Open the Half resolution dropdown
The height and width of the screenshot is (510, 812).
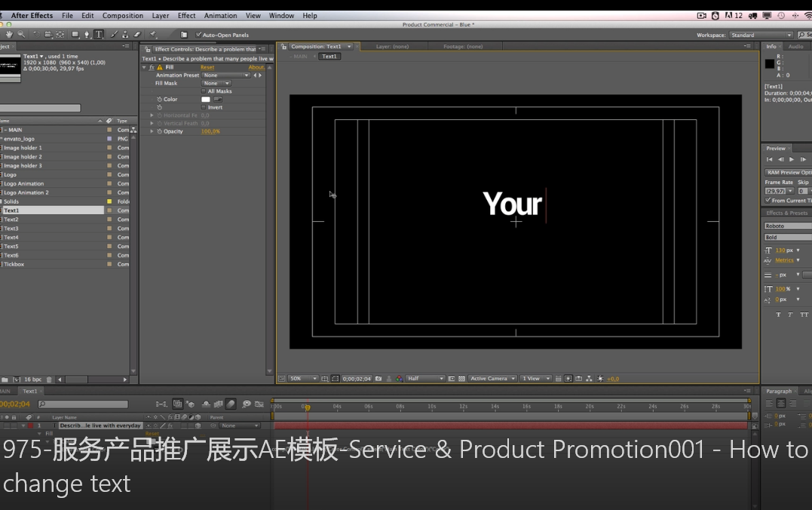coord(425,379)
